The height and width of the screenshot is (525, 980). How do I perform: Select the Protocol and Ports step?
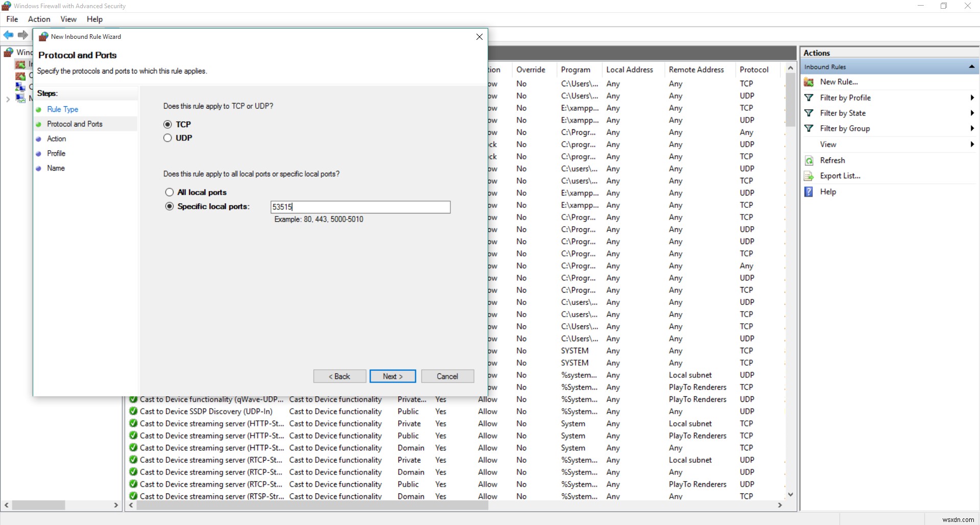tap(75, 124)
